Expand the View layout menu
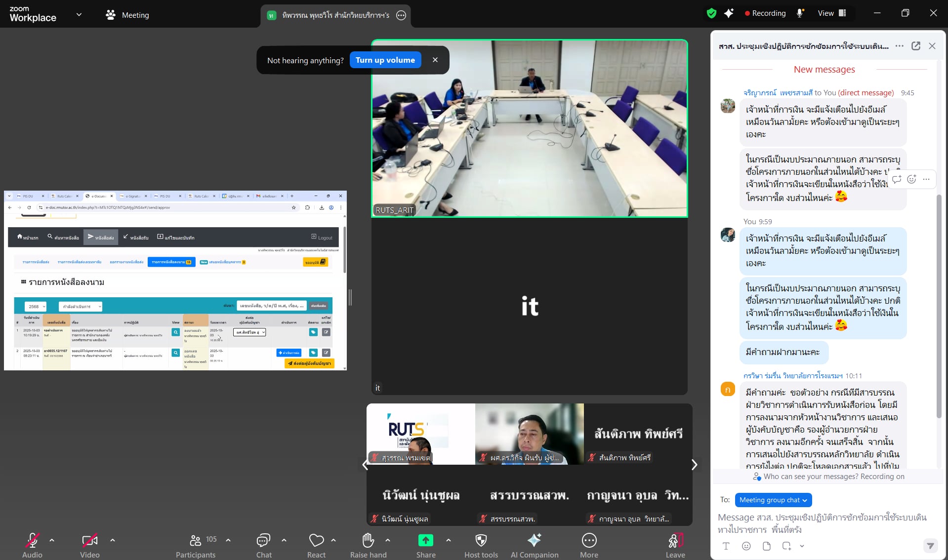This screenshot has height=560, width=948. click(832, 13)
